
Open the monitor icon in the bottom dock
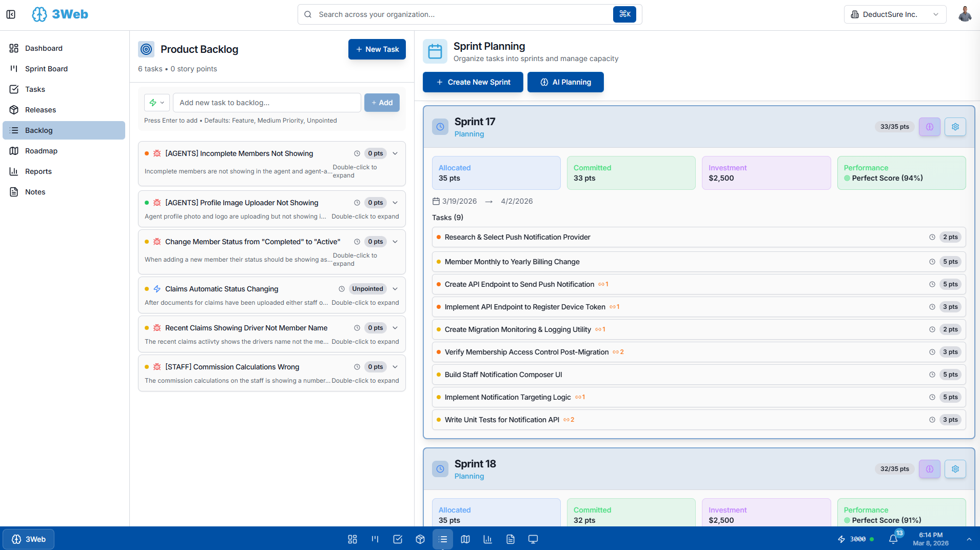pos(533,539)
